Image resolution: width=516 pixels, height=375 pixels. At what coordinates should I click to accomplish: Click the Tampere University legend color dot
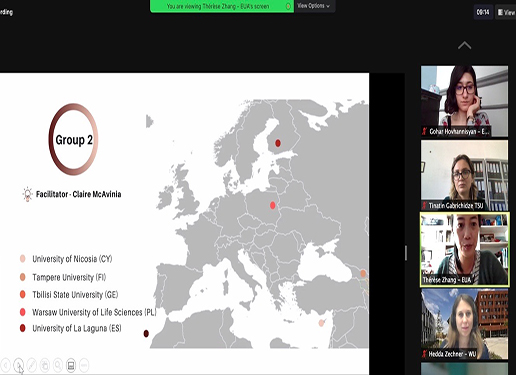click(x=22, y=277)
